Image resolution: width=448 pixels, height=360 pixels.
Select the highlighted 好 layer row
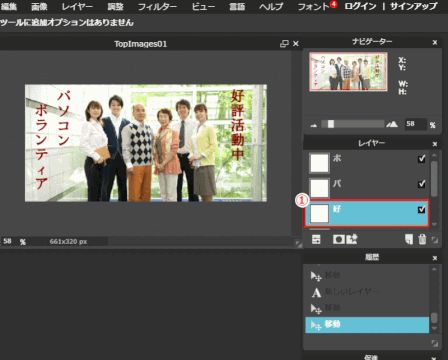(x=366, y=213)
